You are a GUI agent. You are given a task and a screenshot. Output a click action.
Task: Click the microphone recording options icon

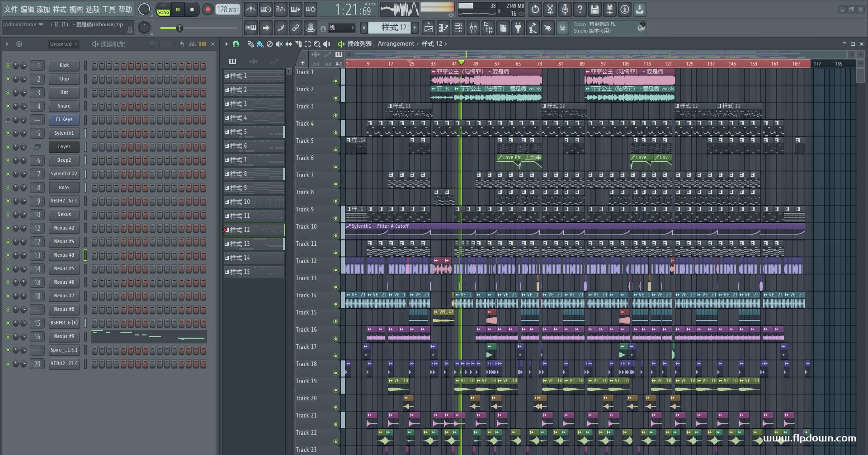click(x=565, y=9)
